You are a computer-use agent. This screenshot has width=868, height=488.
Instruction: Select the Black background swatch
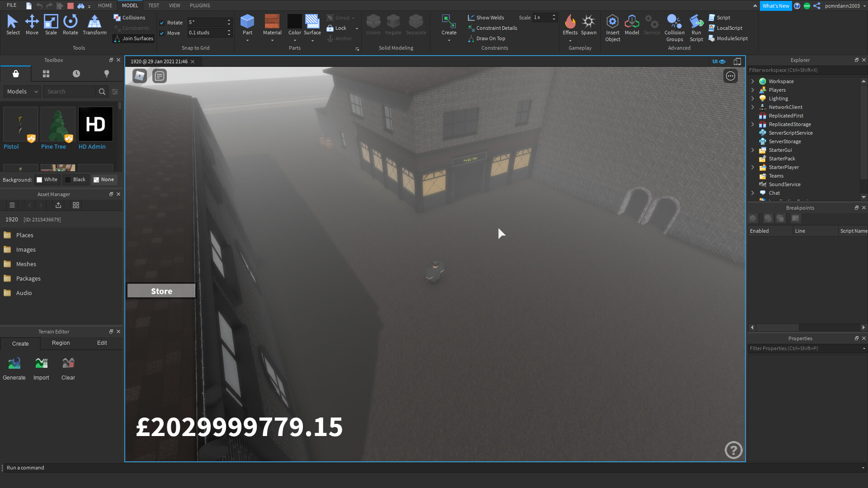75,179
